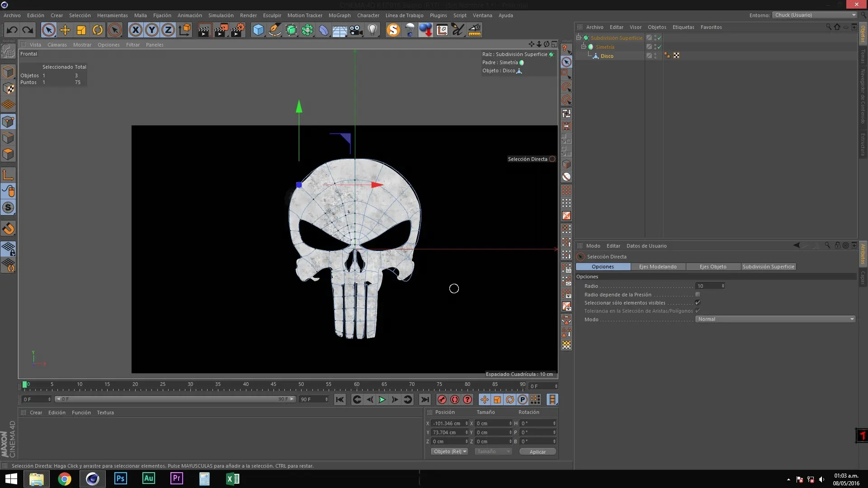Collapse Subdivisión Superficie tree node

578,38
